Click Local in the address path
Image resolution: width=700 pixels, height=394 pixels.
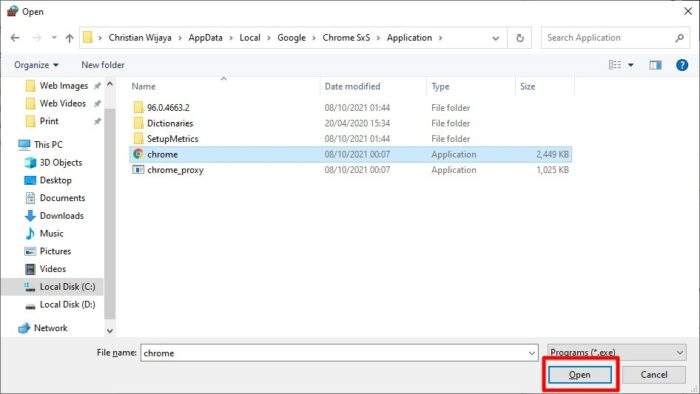coord(250,38)
